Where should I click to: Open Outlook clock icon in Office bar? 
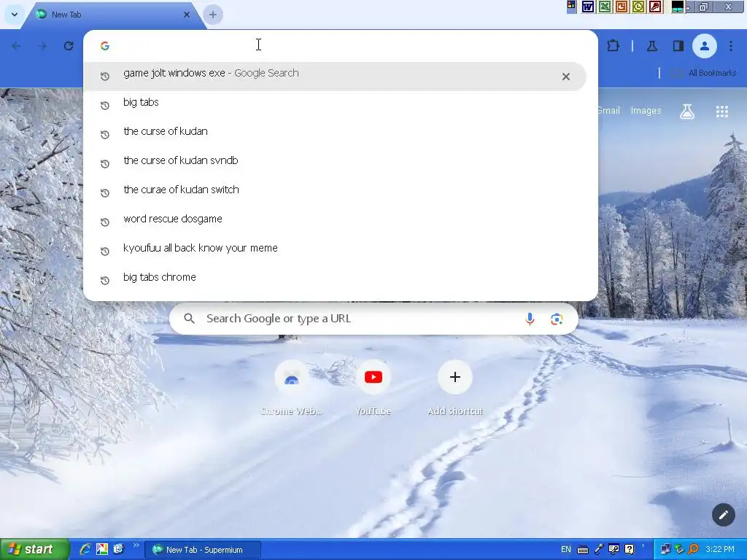(638, 7)
